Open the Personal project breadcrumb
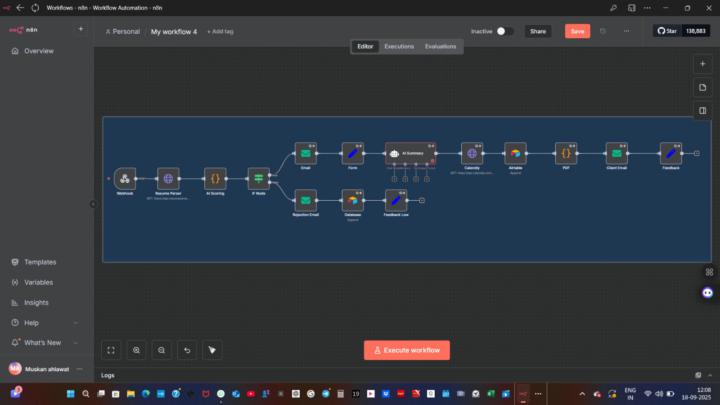Viewport: 720px width, 405px height. tap(123, 32)
